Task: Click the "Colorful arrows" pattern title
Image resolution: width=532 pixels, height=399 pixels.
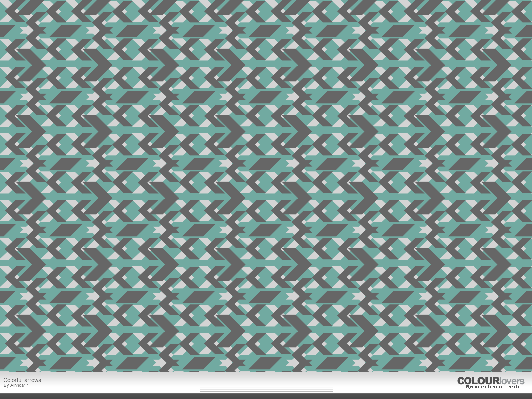Action: pos(22,380)
